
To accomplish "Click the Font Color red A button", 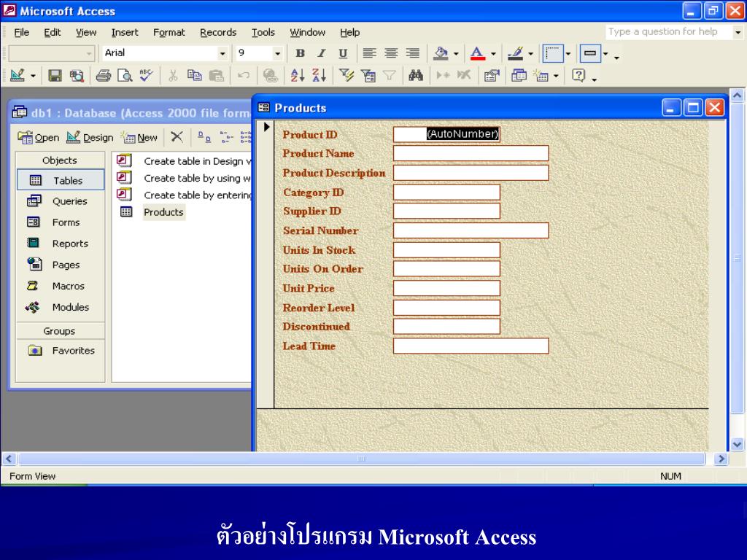I will (x=477, y=53).
